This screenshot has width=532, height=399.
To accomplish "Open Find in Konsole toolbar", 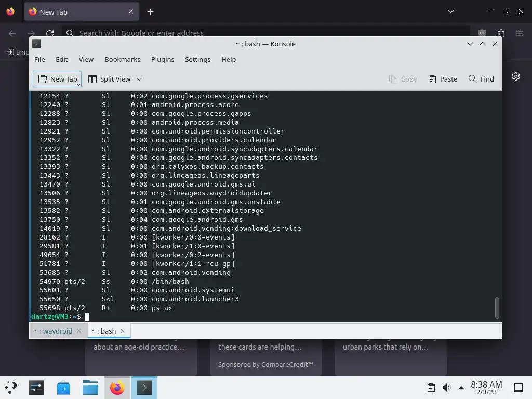I will click(x=481, y=79).
